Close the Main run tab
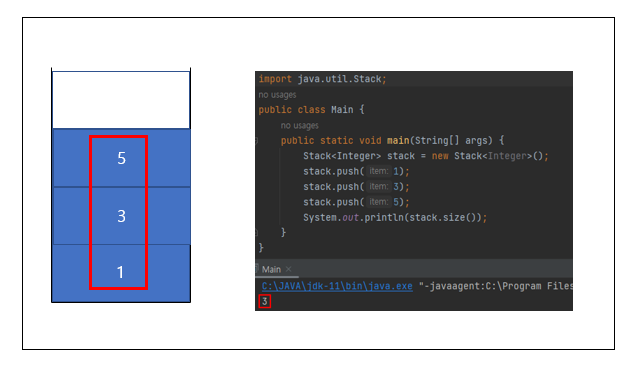The image size is (630, 369). click(x=288, y=269)
